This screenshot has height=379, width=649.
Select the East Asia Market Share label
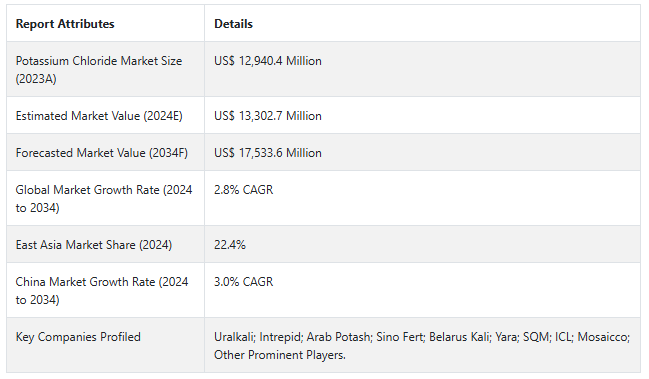tap(94, 245)
